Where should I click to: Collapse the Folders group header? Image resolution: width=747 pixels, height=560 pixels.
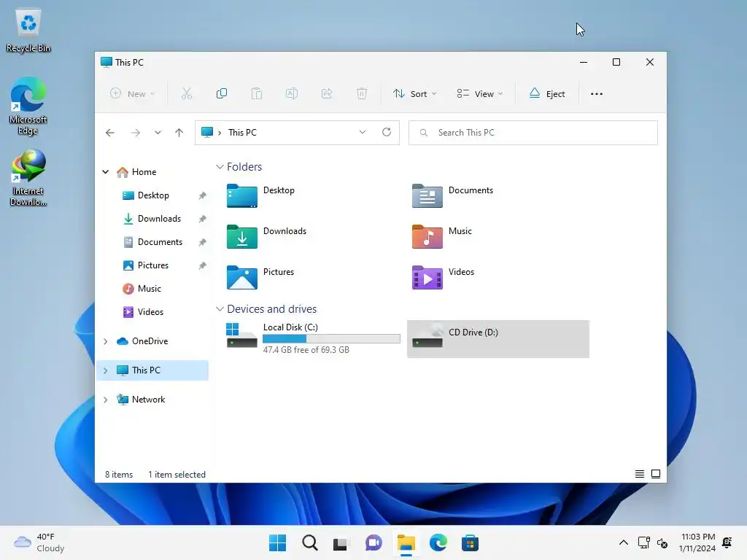[x=220, y=167]
